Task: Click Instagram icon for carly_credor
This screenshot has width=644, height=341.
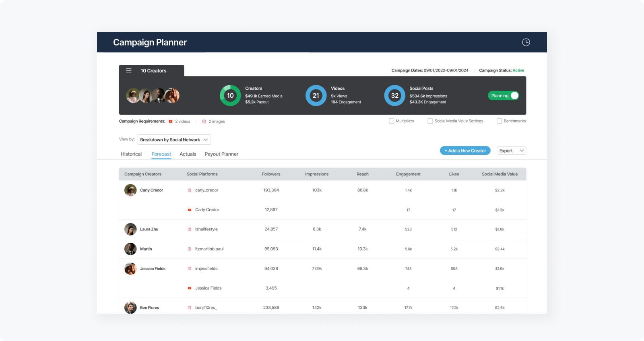Action: [190, 190]
